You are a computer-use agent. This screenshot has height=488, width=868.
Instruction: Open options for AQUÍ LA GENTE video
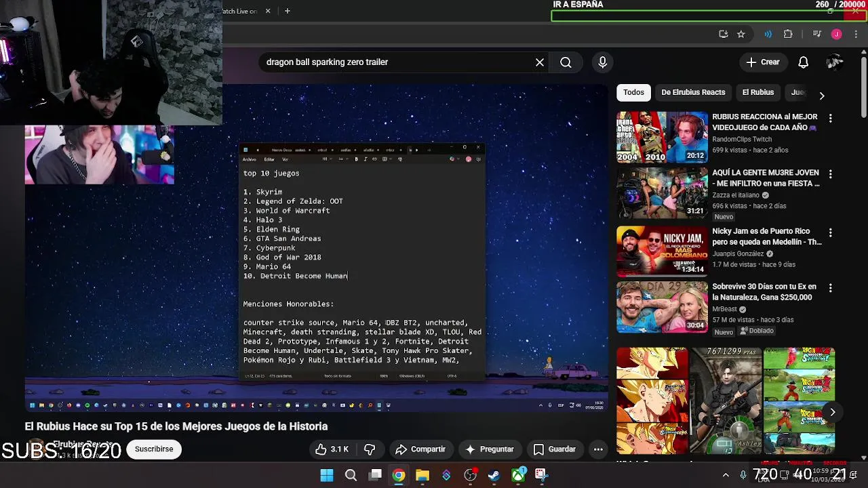830,174
